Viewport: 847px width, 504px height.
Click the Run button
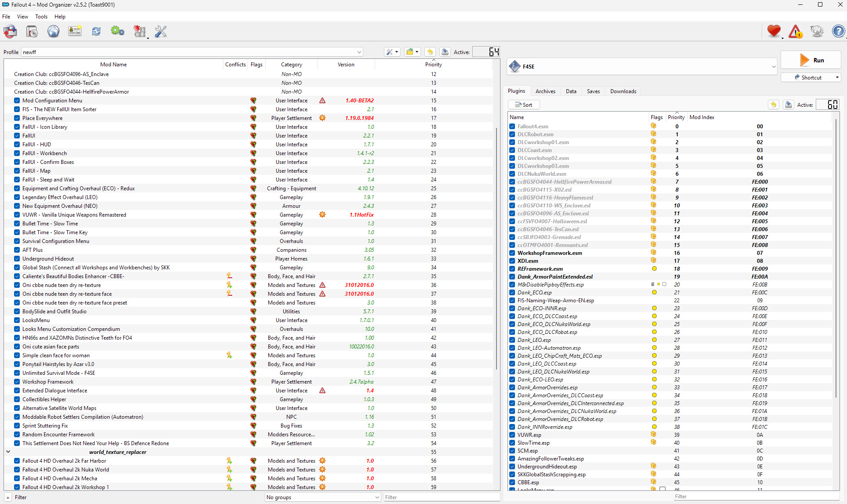click(x=810, y=60)
